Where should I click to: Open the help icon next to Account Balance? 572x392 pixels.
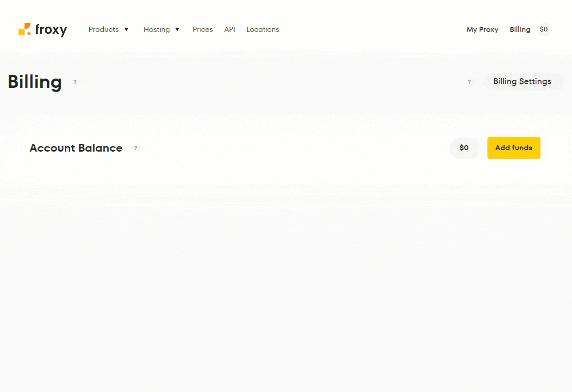pos(136,148)
